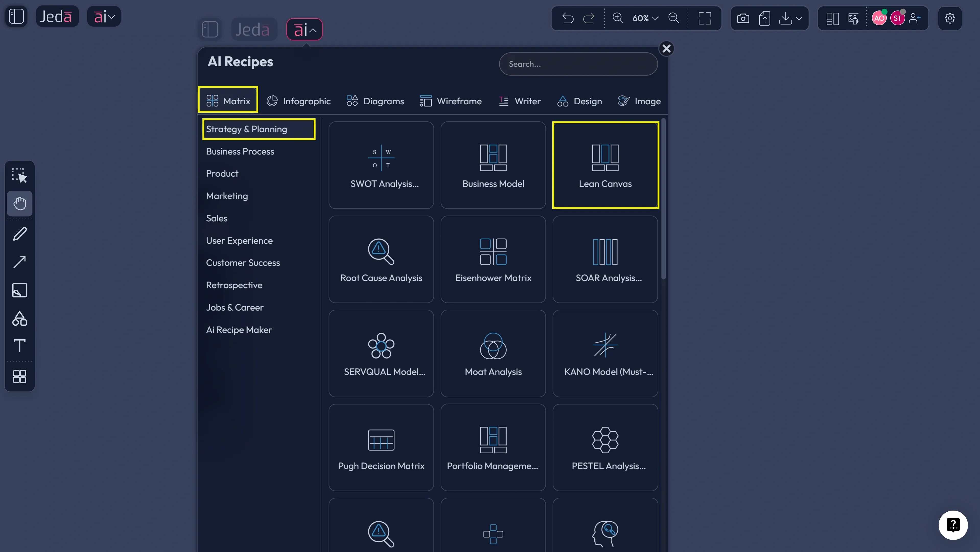
Task: Expand the download options dropdown
Action: tap(799, 18)
